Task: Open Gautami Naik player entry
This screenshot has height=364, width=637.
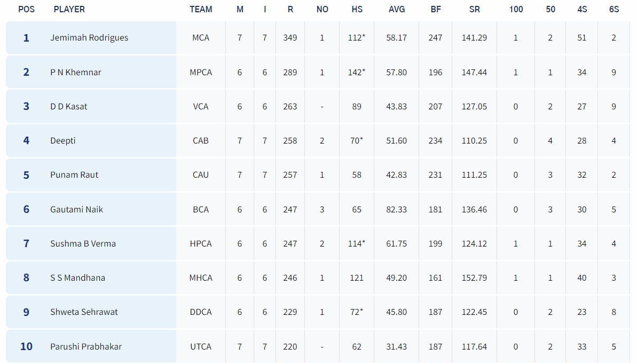Action: click(76, 209)
